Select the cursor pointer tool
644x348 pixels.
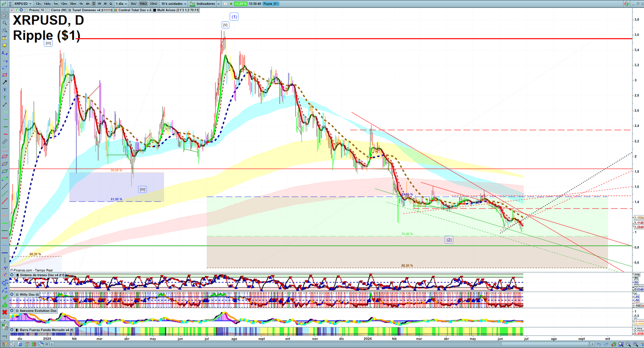5,15
